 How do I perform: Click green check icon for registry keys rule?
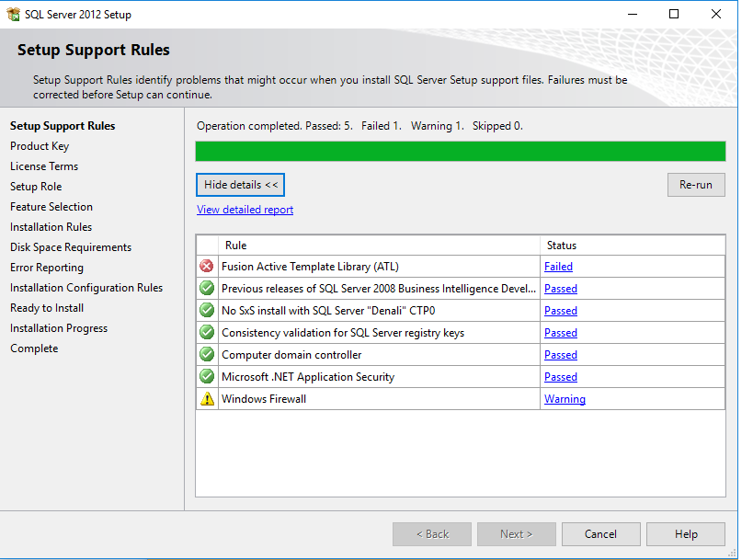click(x=207, y=332)
